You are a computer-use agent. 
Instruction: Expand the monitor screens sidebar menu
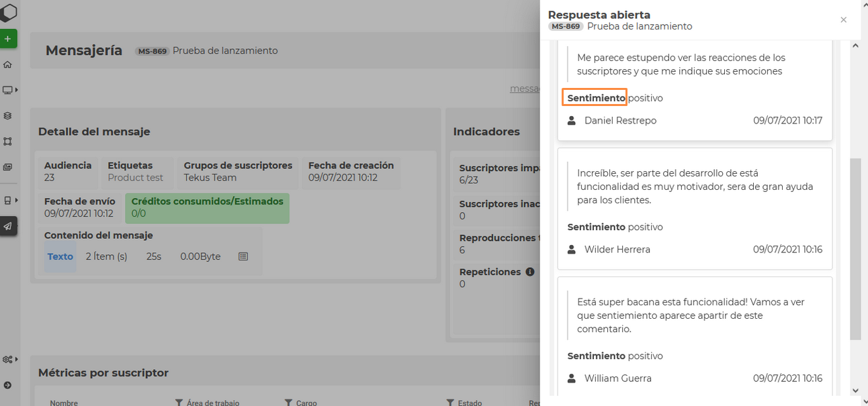pyautogui.click(x=9, y=90)
